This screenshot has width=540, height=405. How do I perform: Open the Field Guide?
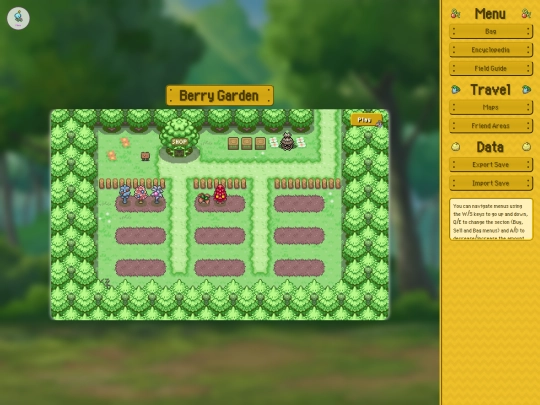[x=491, y=69]
